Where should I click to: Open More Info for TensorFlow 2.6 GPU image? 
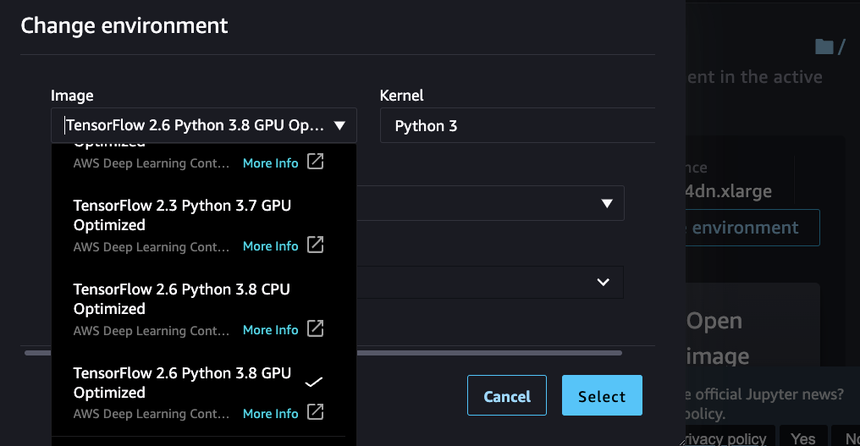[270, 413]
